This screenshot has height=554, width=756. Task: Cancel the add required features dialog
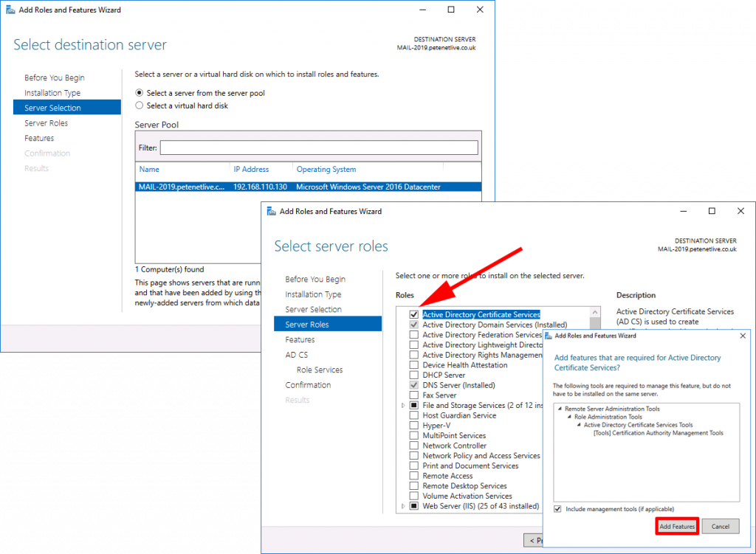tap(721, 526)
